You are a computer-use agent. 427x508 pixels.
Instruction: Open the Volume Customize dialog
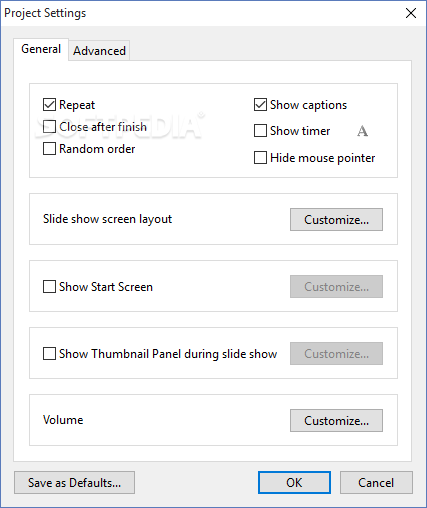tap(336, 421)
